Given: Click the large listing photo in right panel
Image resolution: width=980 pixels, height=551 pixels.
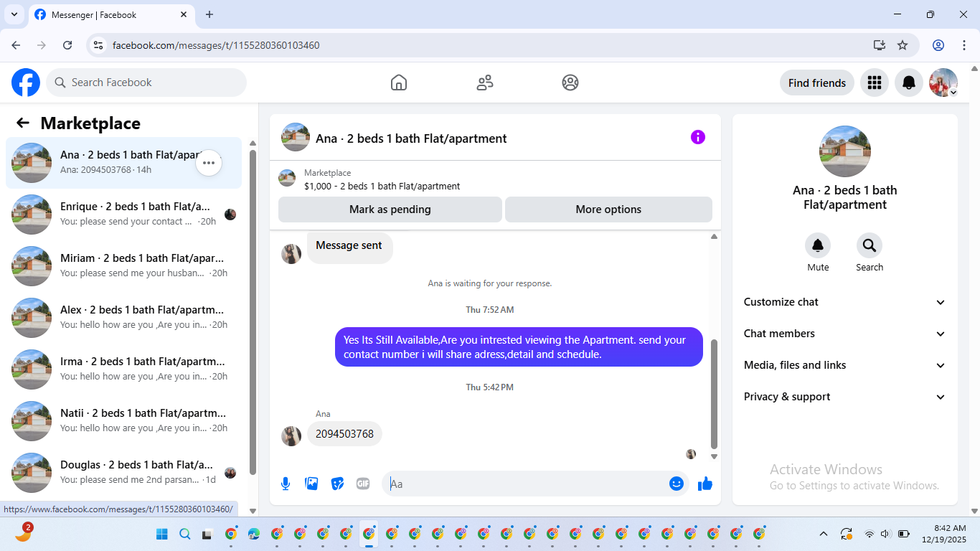Looking at the screenshot, I should (845, 151).
